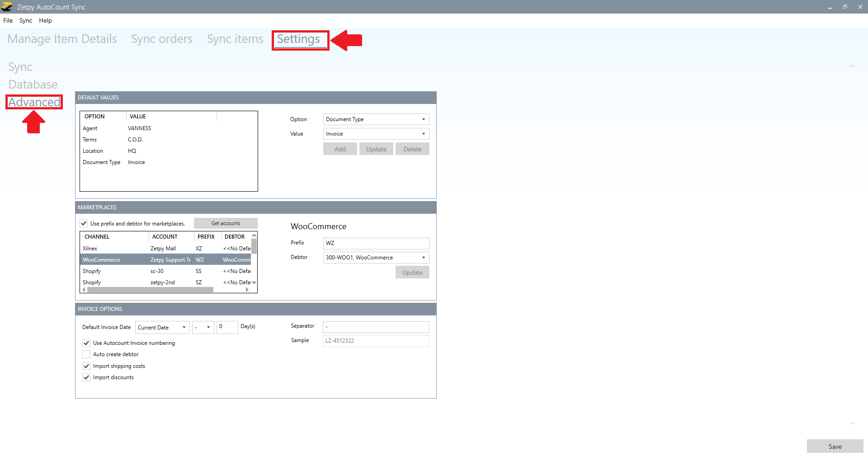This screenshot has height=470, width=868.
Task: Open the File menu
Action: pos(8,20)
